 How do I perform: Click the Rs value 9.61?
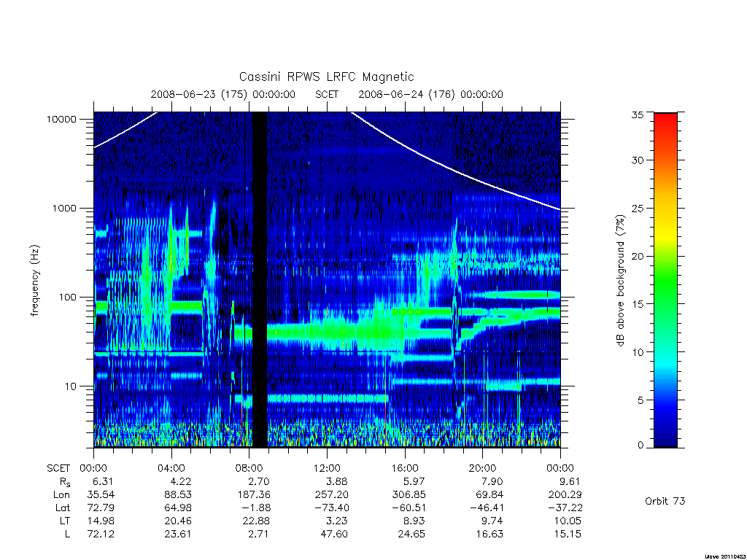(569, 481)
